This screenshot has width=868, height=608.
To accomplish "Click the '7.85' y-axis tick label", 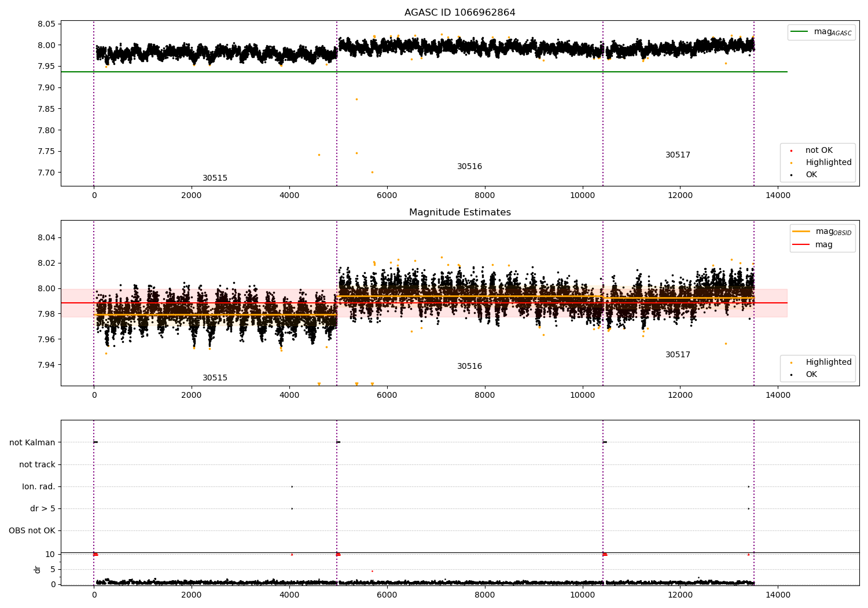I will pos(46,109).
